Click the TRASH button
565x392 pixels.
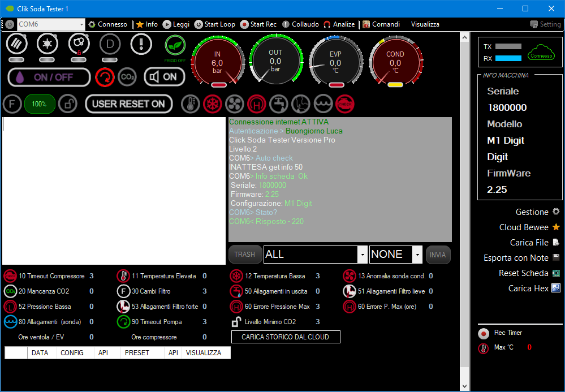click(x=245, y=255)
